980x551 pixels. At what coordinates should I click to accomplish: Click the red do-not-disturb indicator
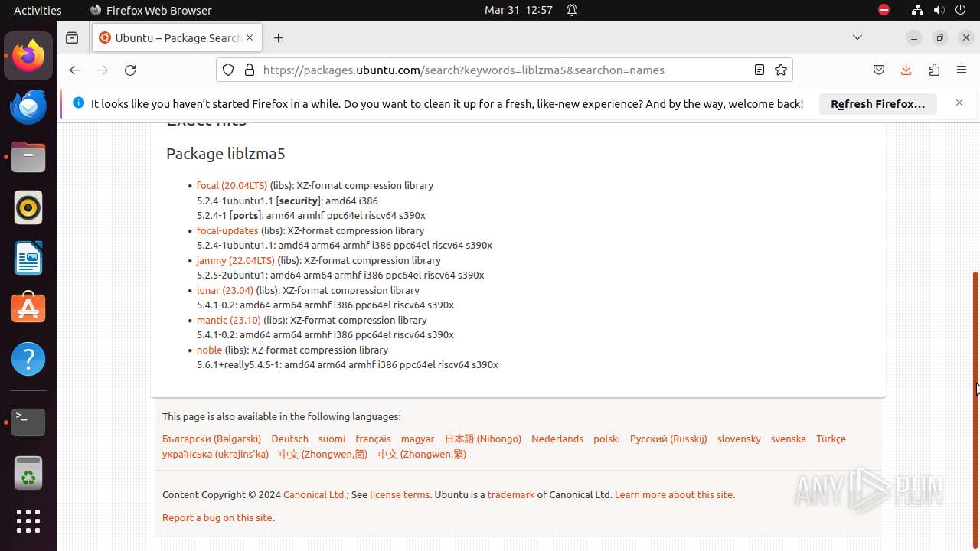pyautogui.click(x=884, y=10)
